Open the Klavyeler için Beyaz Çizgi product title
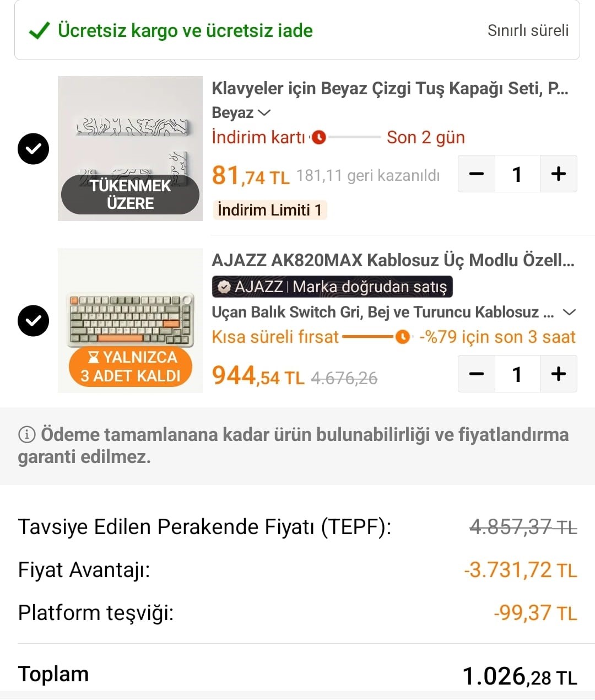 390,88
